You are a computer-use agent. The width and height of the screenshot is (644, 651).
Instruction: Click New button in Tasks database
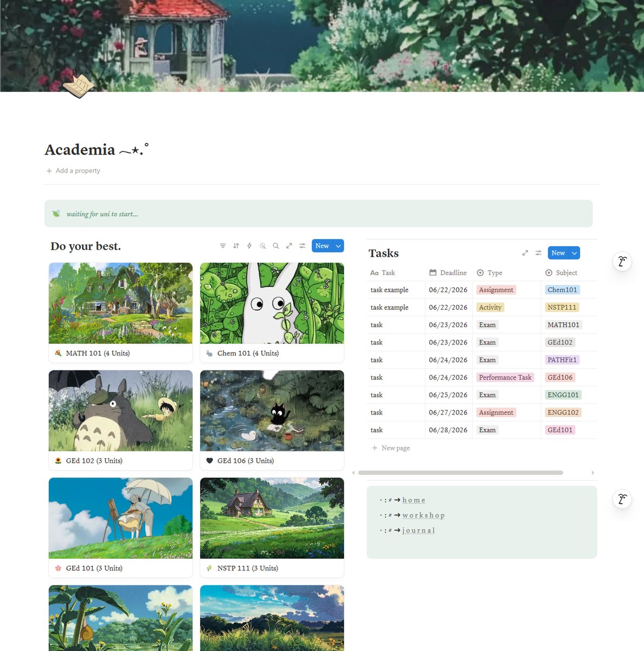pyautogui.click(x=558, y=253)
